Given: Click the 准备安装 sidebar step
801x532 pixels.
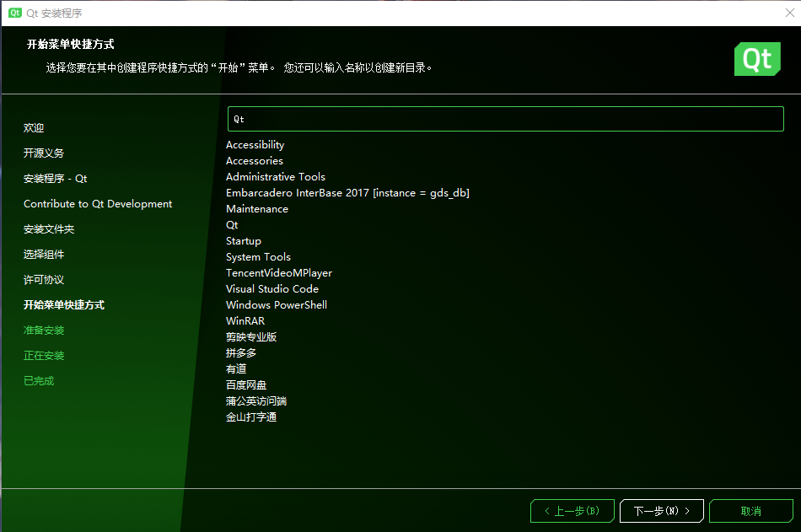Looking at the screenshot, I should pyautogui.click(x=44, y=330).
